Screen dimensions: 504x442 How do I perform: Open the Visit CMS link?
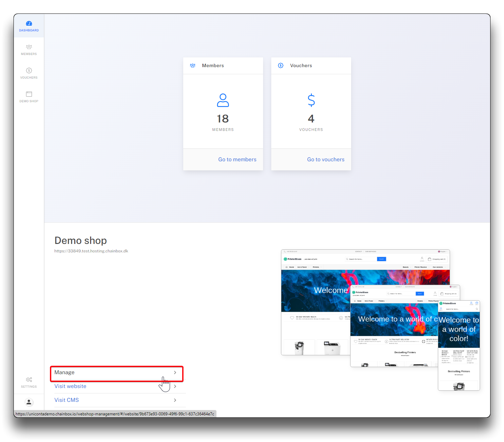pos(67,400)
